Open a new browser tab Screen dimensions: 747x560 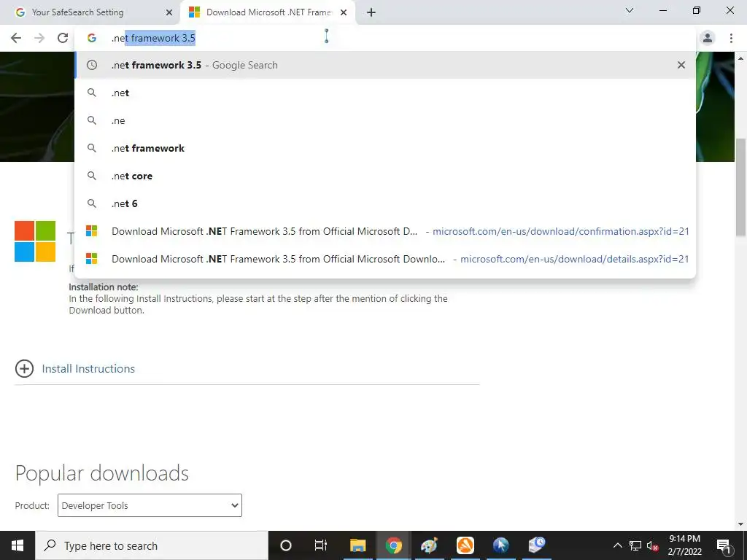click(371, 12)
